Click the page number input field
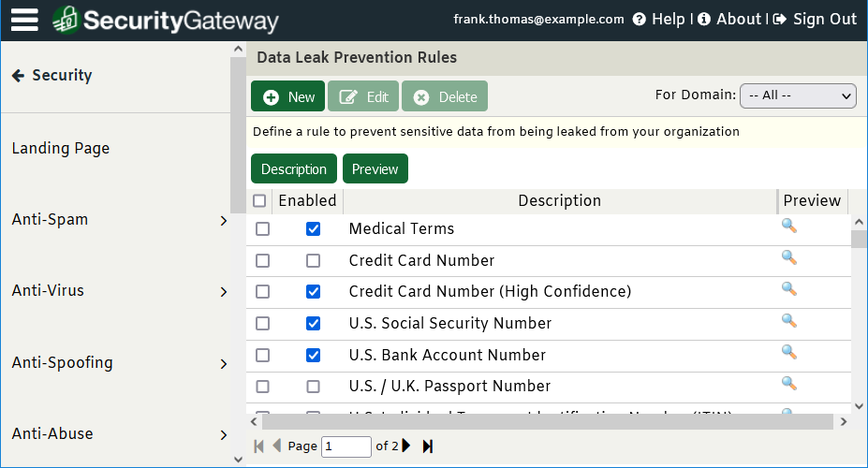The height and width of the screenshot is (468, 868). 346,446
